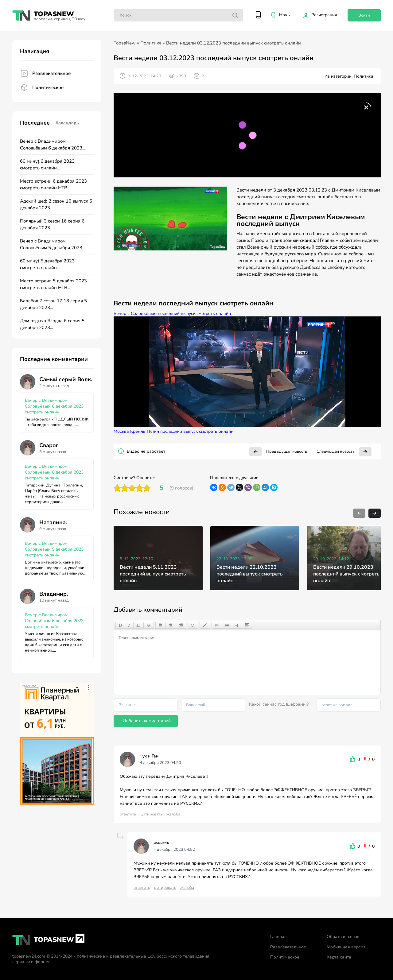Apply Strikethrough in the comment editor
The image size is (393, 980).
click(x=148, y=625)
